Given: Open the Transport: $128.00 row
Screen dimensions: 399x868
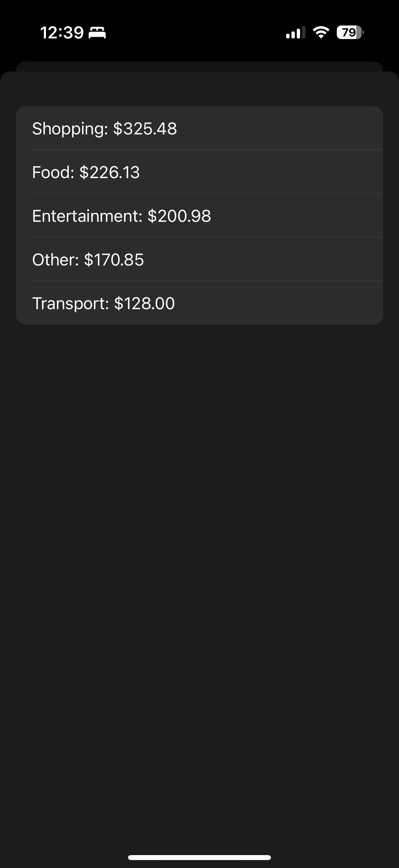Looking at the screenshot, I should tap(199, 303).
